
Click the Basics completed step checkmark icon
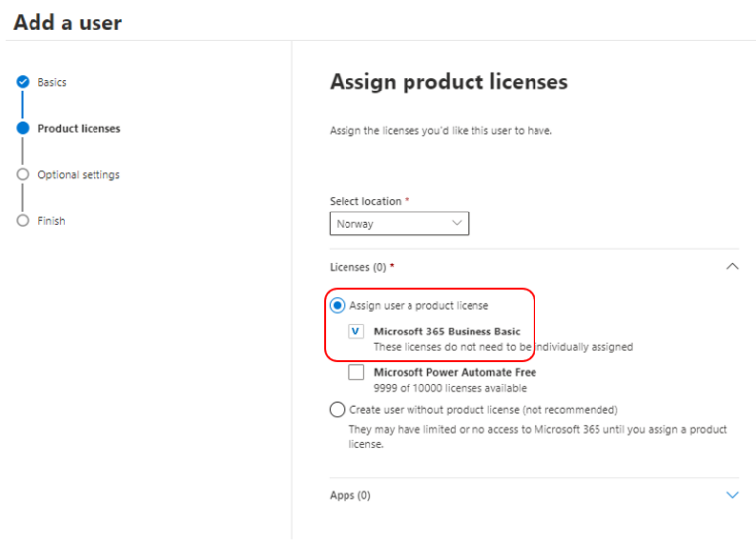point(23,82)
